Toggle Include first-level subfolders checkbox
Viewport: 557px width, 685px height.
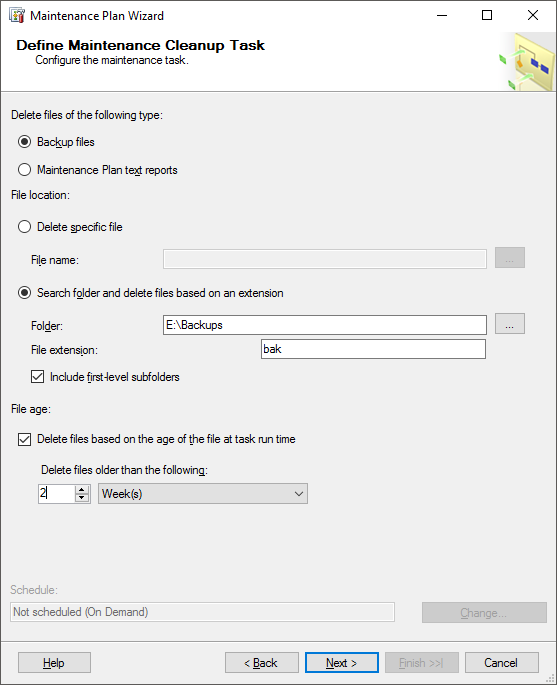tap(38, 377)
